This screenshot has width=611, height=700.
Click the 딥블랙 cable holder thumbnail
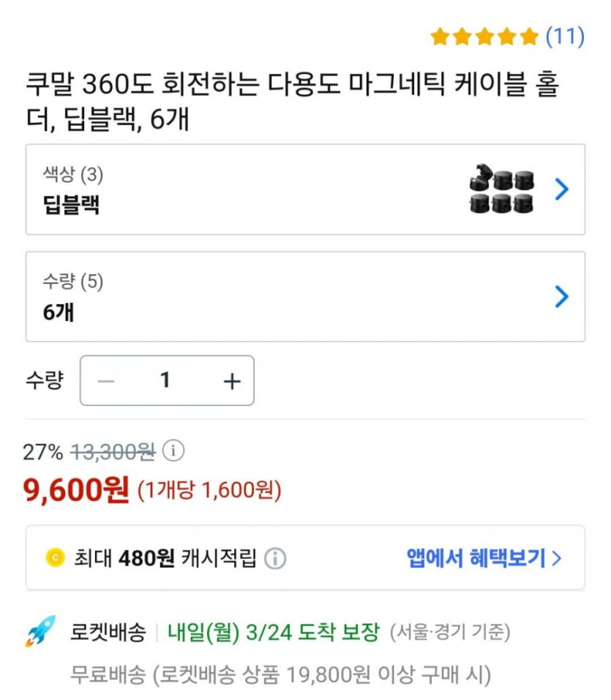(x=501, y=189)
